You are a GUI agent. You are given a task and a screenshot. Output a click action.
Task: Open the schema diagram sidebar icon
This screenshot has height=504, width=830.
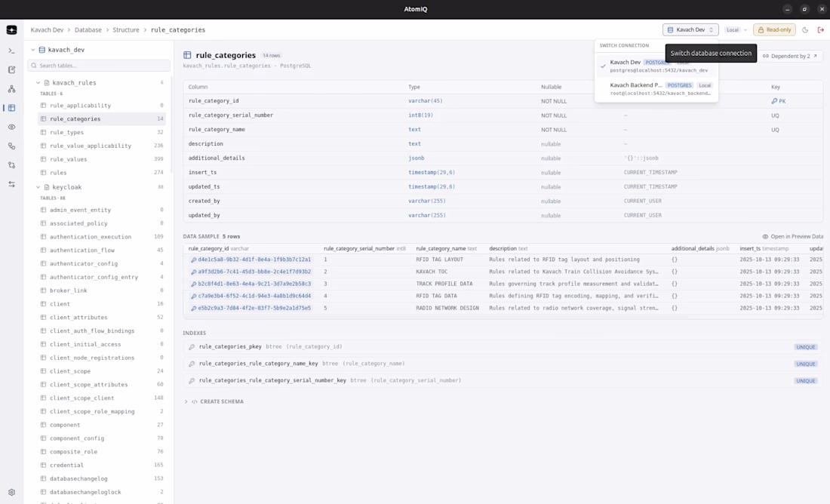11,89
